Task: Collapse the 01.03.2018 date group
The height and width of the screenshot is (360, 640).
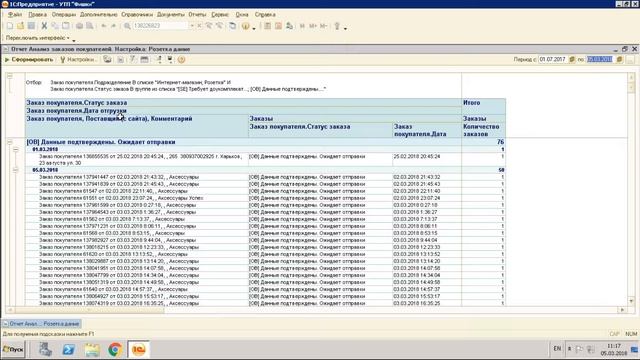Action: click(16, 149)
